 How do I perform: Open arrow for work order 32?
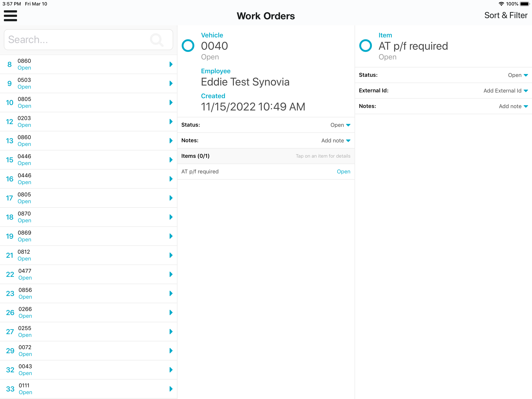click(x=171, y=370)
